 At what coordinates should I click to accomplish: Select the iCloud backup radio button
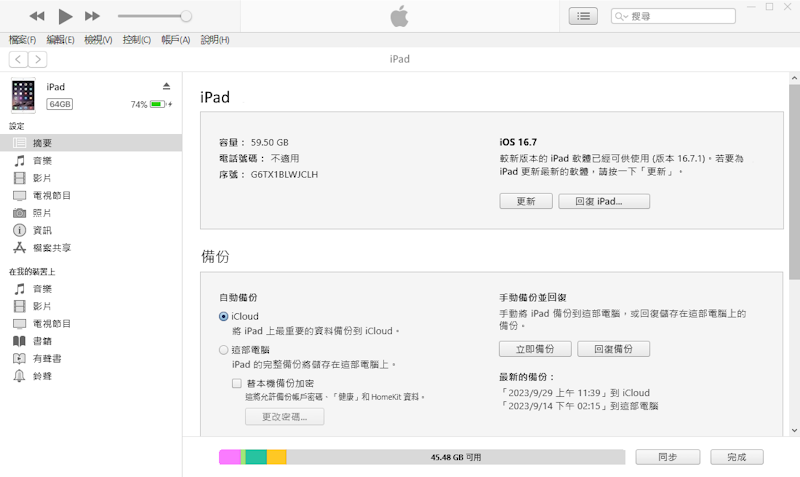tap(223, 316)
